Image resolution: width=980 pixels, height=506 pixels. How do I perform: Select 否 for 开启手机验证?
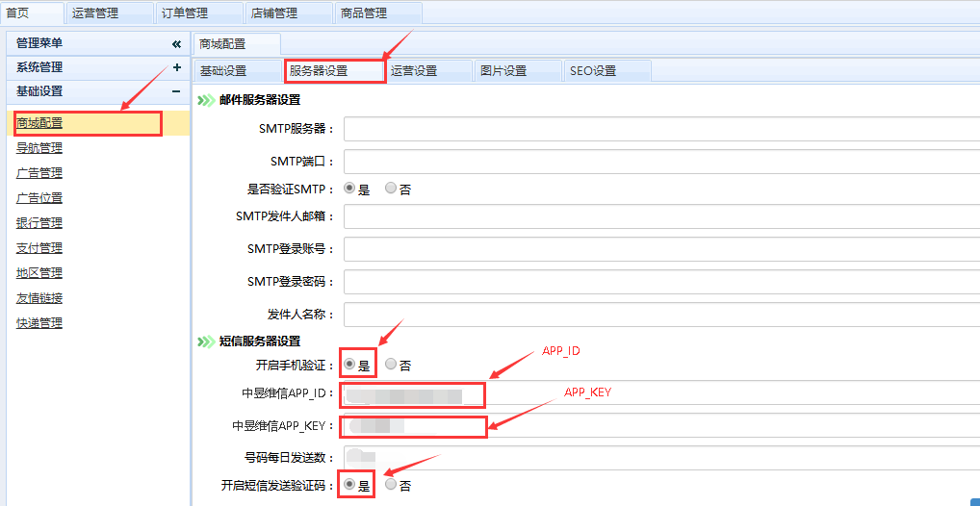point(391,365)
